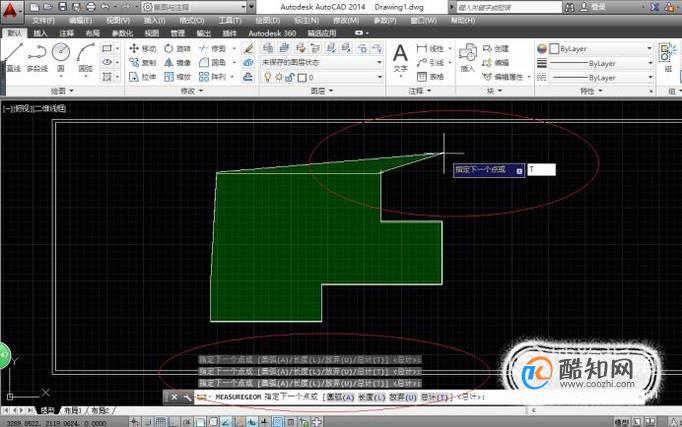Click the Mirror (镜像) tool
This screenshot has height=427, width=682.
coord(178,63)
